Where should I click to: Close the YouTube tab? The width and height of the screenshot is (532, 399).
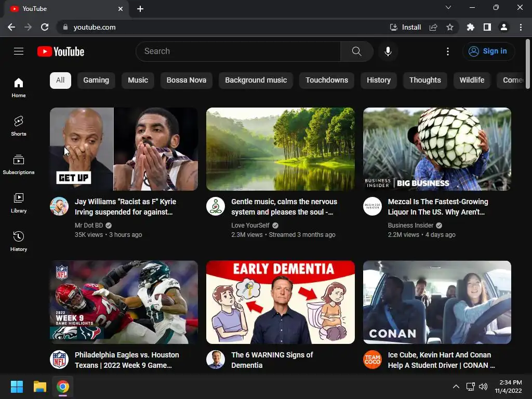pos(121,9)
